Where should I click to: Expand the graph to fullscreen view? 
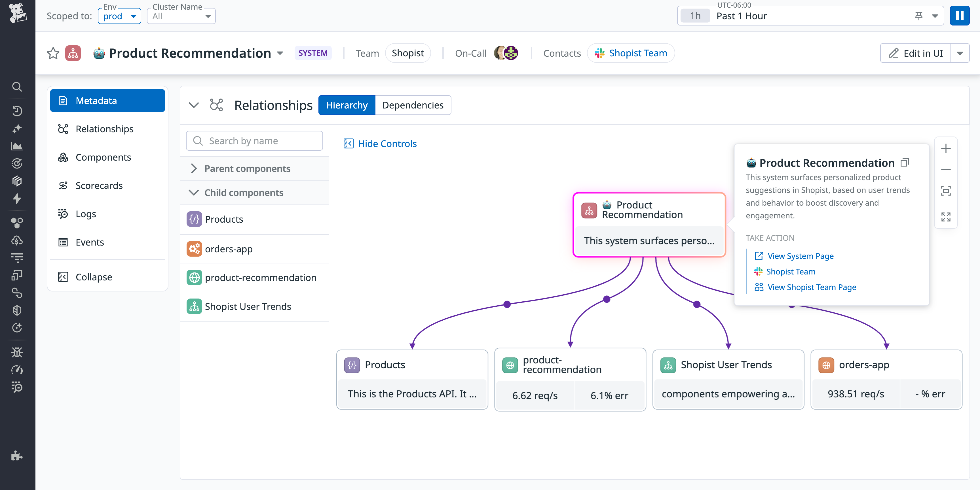[x=946, y=217]
